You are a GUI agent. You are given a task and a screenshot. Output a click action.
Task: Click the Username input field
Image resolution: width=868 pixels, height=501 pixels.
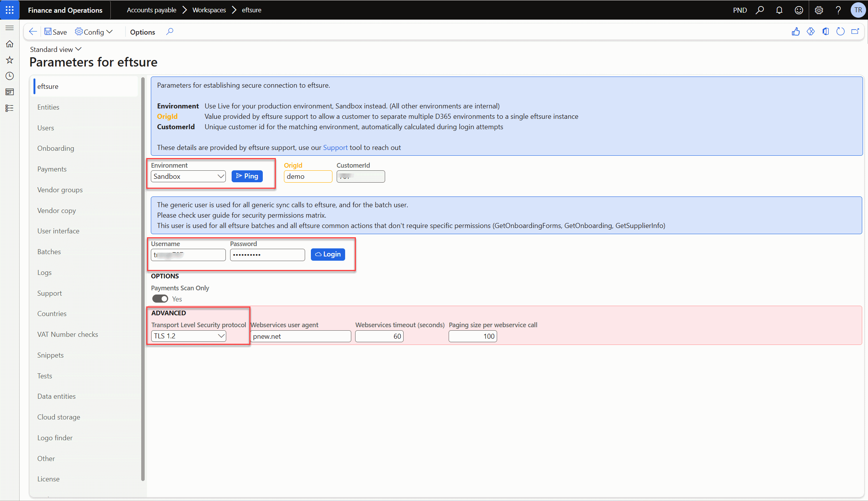point(188,255)
